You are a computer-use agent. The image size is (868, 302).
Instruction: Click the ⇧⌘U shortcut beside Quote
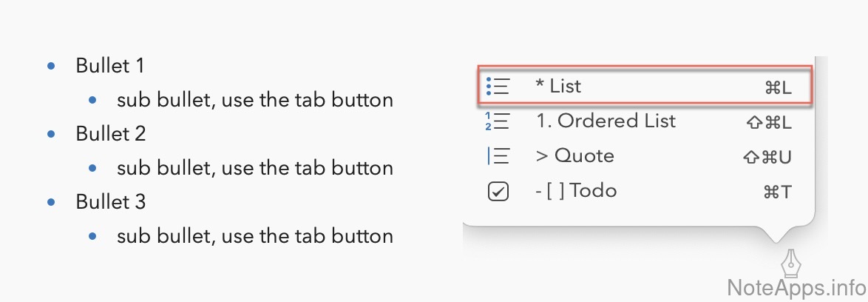click(x=767, y=157)
